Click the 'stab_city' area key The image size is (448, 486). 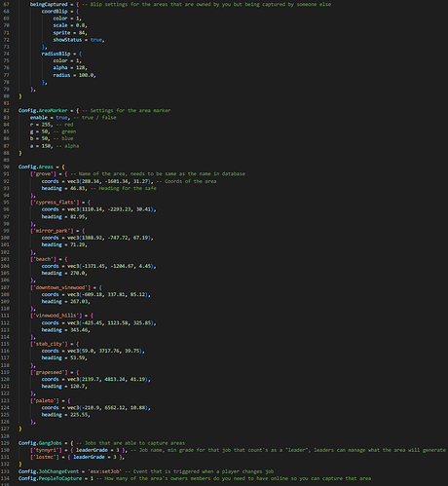(49, 344)
